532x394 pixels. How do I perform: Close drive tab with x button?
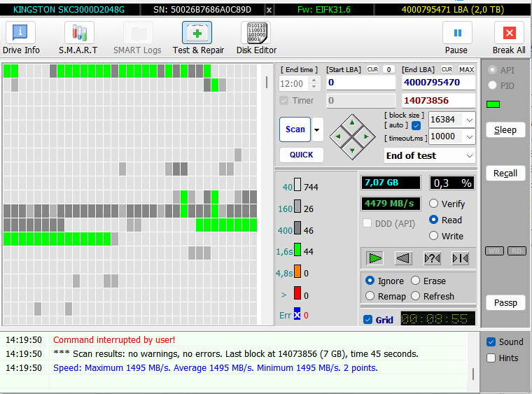269,10
